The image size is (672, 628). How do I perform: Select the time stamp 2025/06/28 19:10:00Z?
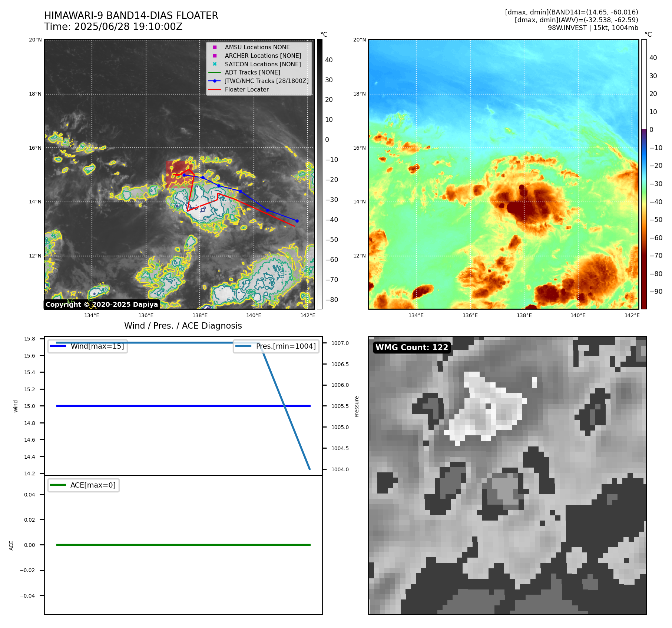[x=128, y=27]
